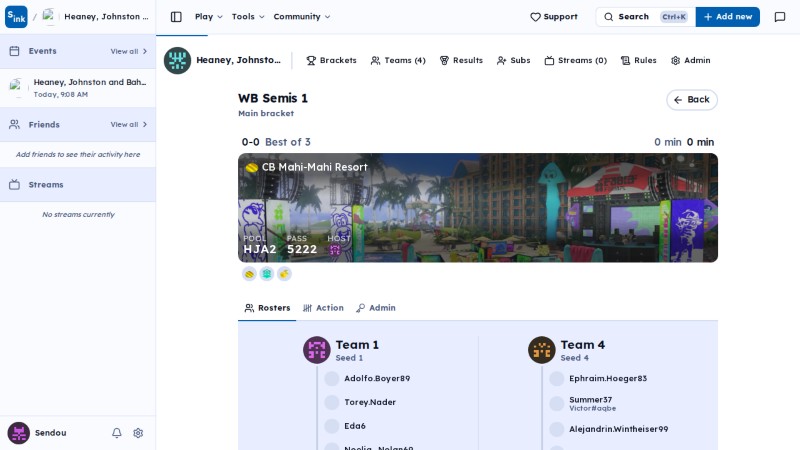The image size is (800, 450).
Task: Open the Tools dropdown menu
Action: pyautogui.click(x=248, y=17)
